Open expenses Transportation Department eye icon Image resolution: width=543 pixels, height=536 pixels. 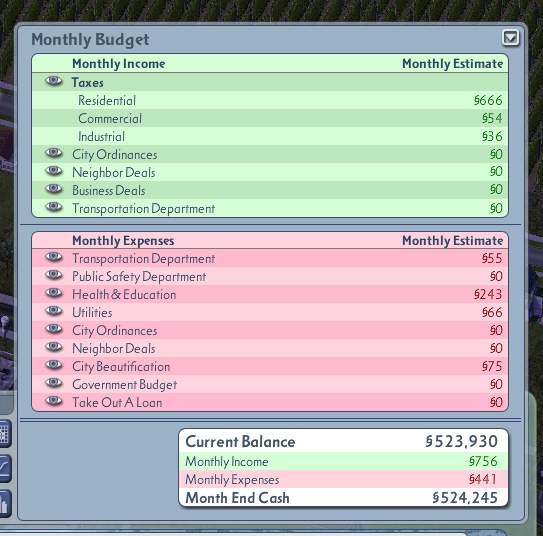[54, 257]
